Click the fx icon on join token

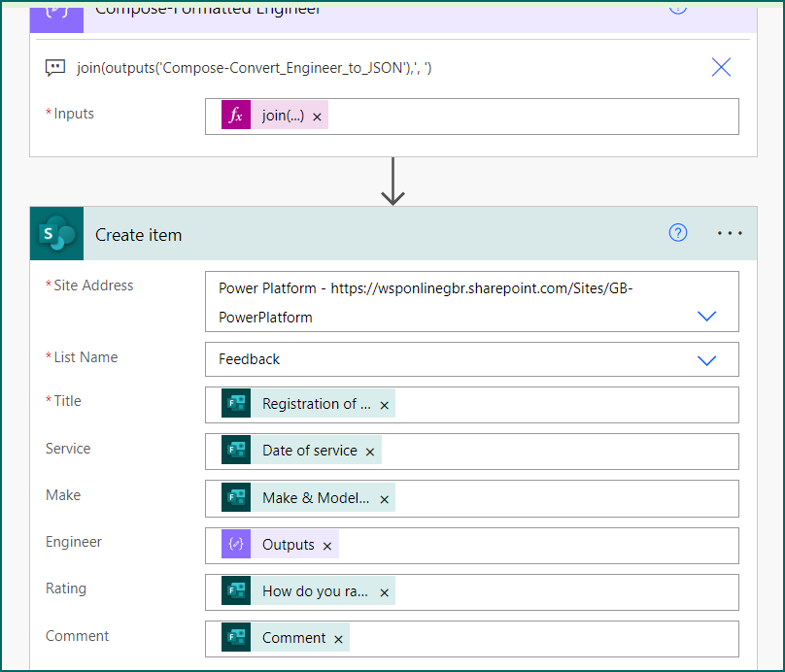tap(236, 116)
